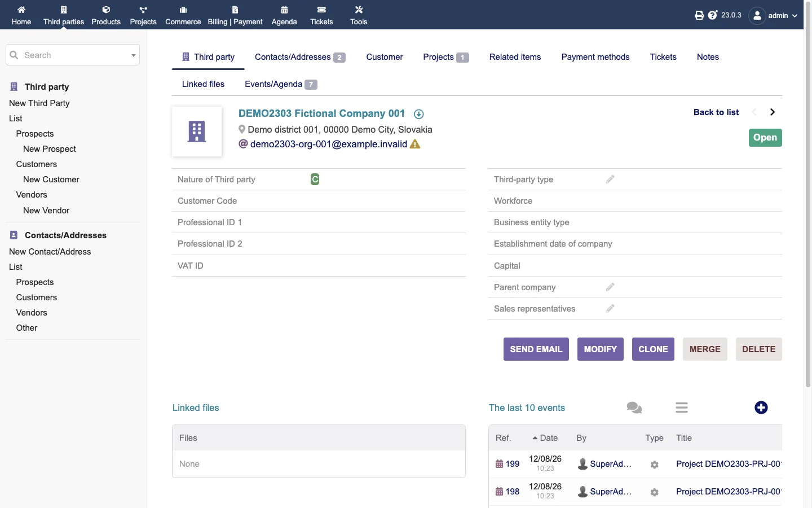Open Vendors under Third party sidebar
812x508 pixels.
click(x=32, y=195)
